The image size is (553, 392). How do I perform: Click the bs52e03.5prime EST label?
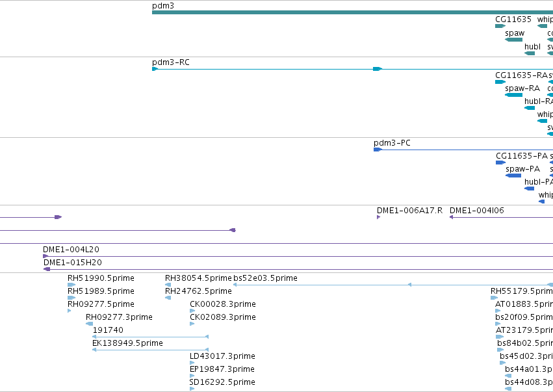pyautogui.click(x=265, y=278)
